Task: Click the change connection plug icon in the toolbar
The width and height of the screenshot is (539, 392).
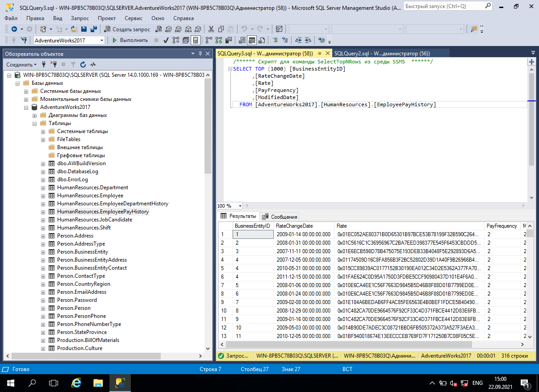Action: pyautogui.click(x=23, y=40)
